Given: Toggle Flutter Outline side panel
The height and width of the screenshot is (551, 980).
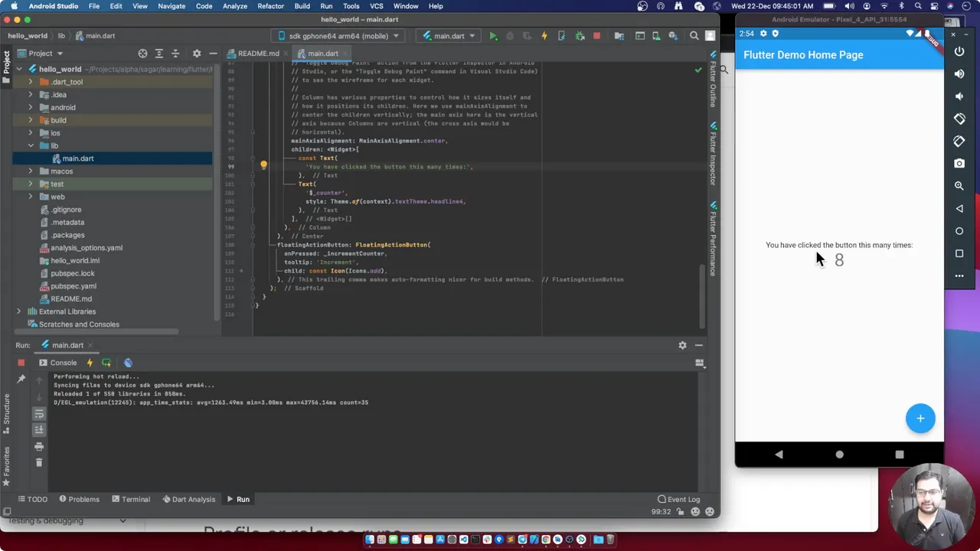Looking at the screenshot, I should (713, 80).
